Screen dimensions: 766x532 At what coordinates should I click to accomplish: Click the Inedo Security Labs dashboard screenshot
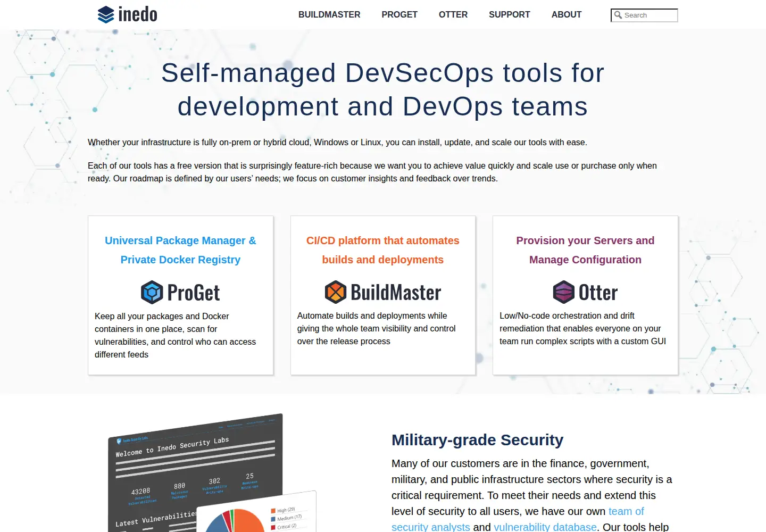click(195, 471)
